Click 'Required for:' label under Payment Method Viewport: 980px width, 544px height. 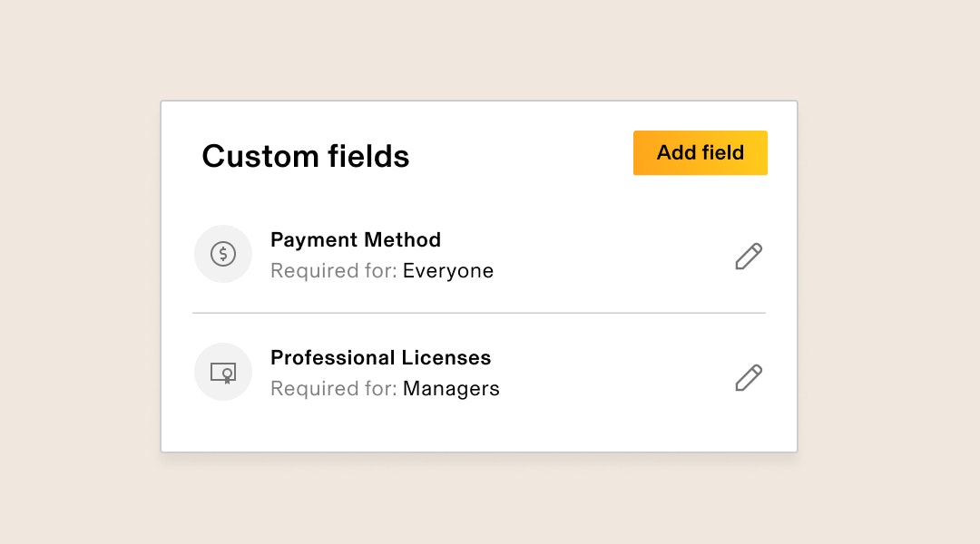(334, 271)
